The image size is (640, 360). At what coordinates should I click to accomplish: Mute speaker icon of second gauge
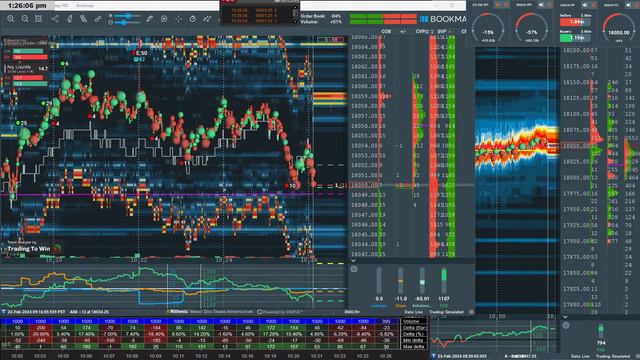pos(541,5)
